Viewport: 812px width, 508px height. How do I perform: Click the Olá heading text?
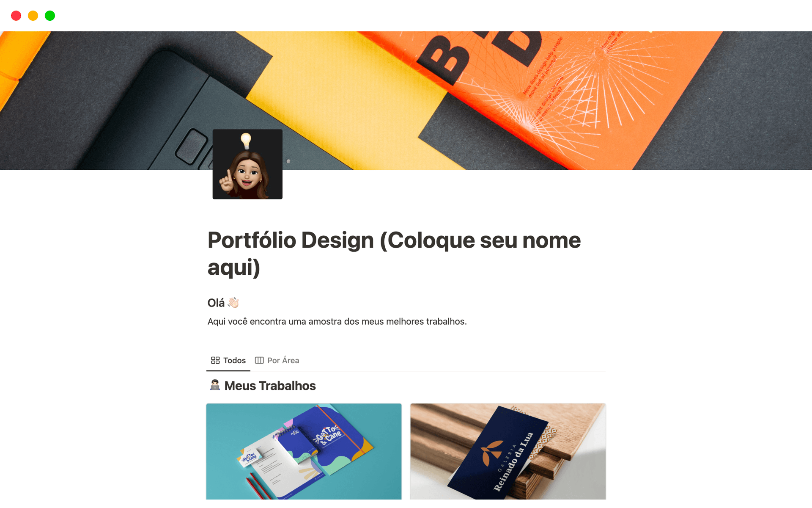coord(216,303)
